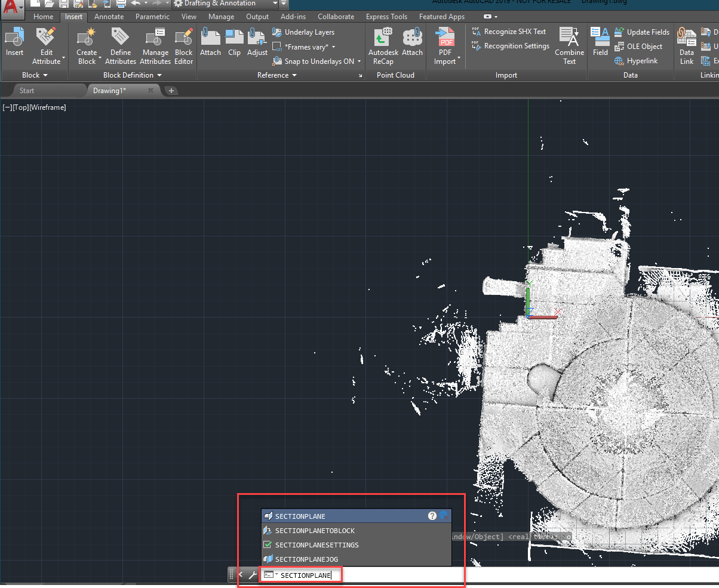The height and width of the screenshot is (588, 719).
Task: Click the Insert block icon
Action: point(14,42)
